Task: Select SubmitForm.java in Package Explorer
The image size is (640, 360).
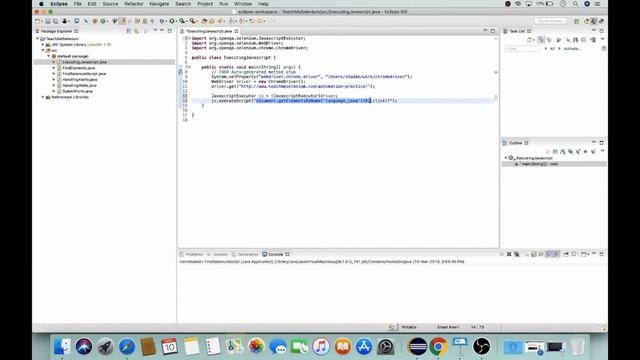Action: click(77, 91)
